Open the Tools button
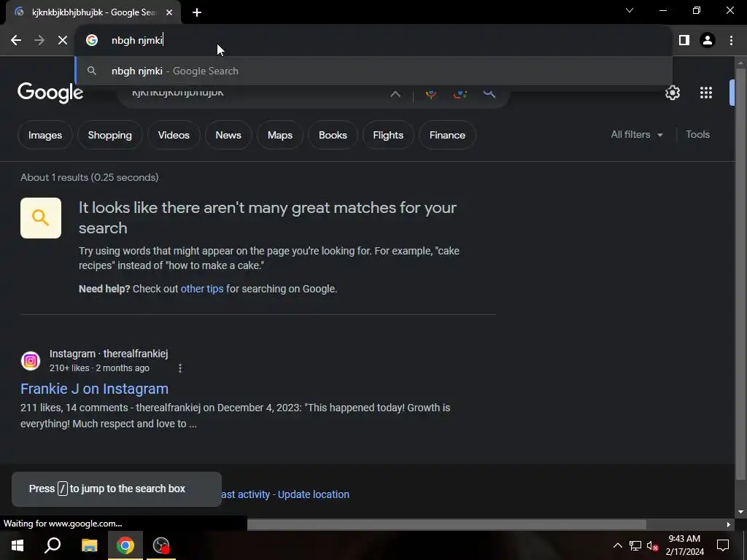 click(698, 135)
